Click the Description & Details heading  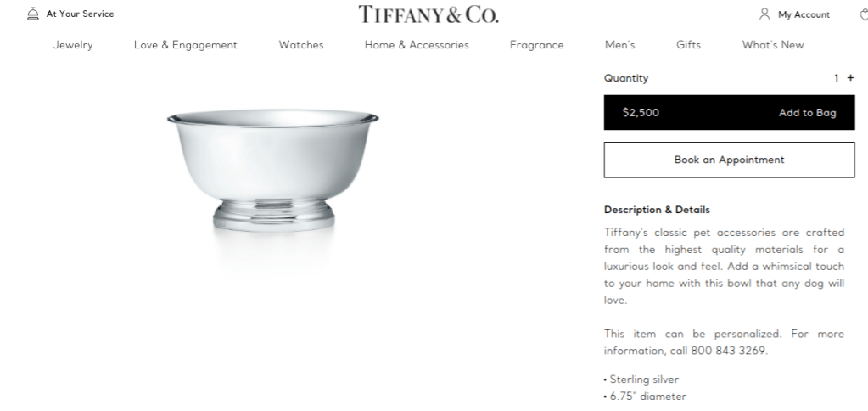pyautogui.click(x=657, y=210)
